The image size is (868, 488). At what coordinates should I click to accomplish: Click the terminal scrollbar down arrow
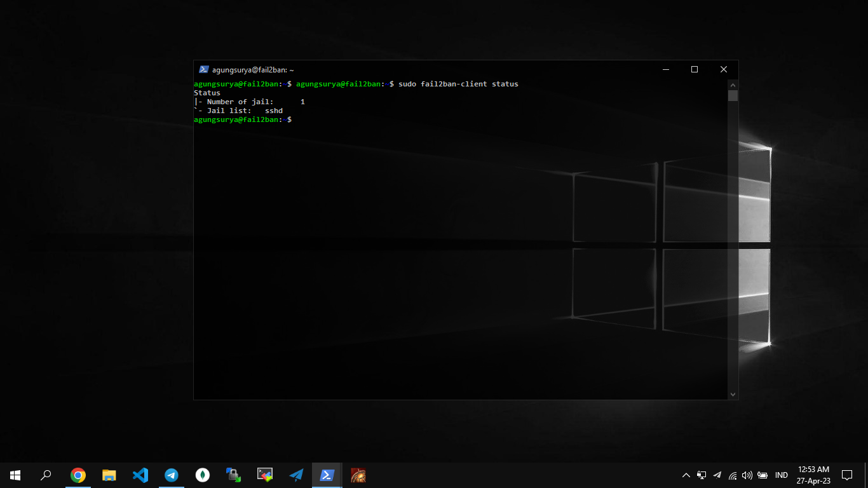[733, 394]
